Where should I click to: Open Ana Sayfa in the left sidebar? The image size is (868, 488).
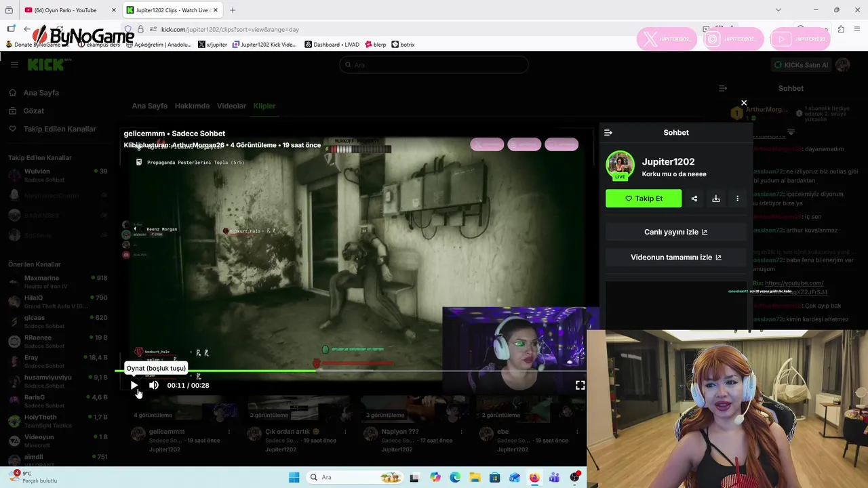[x=41, y=93]
